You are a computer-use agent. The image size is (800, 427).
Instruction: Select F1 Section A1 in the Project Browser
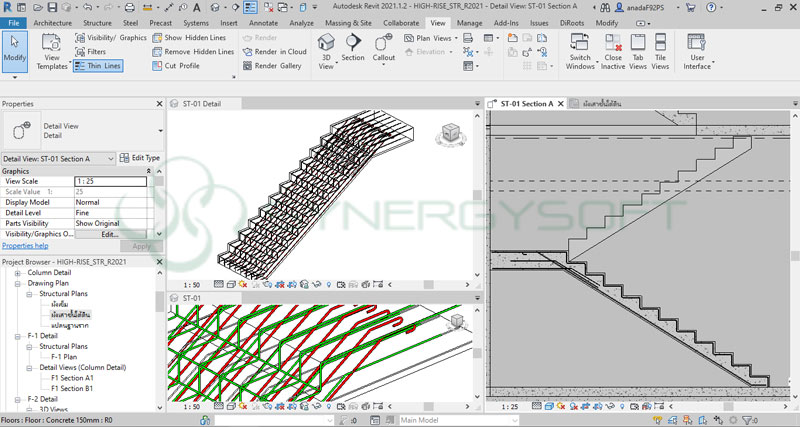click(x=74, y=378)
